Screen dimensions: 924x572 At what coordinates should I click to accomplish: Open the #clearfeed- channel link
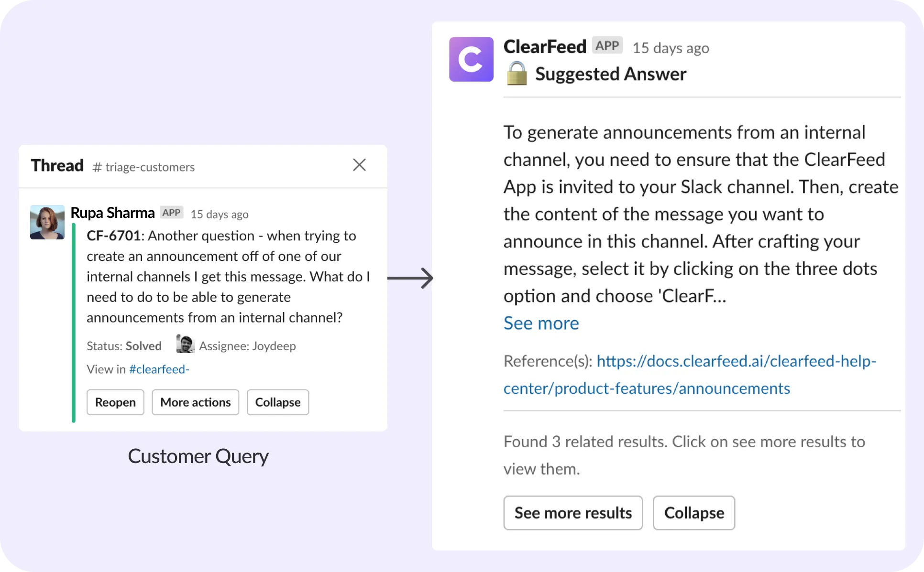coord(159,369)
